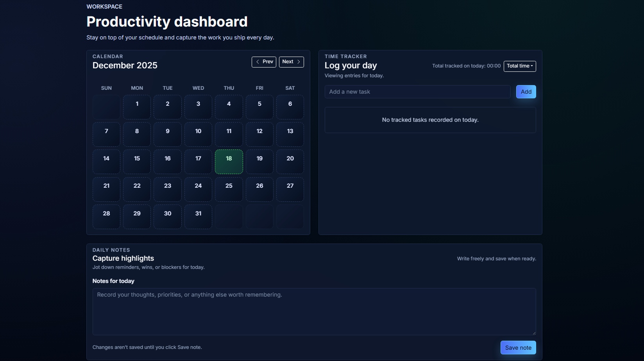Viewport: 644px width, 361px height.
Task: Click Prev to show November 2025
Action: coord(264,62)
